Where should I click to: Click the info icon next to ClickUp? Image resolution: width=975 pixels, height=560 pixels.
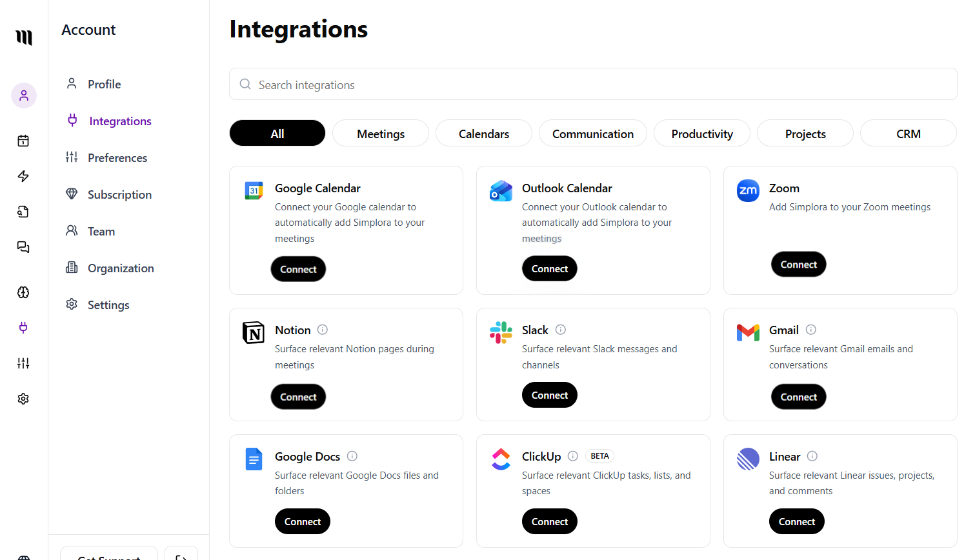pyautogui.click(x=573, y=456)
